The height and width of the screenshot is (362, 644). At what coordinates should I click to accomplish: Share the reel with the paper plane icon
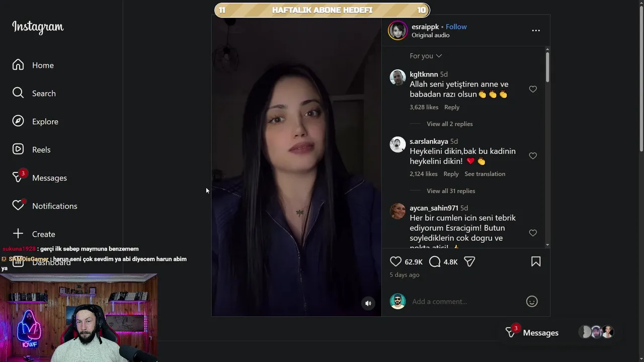coord(469,261)
